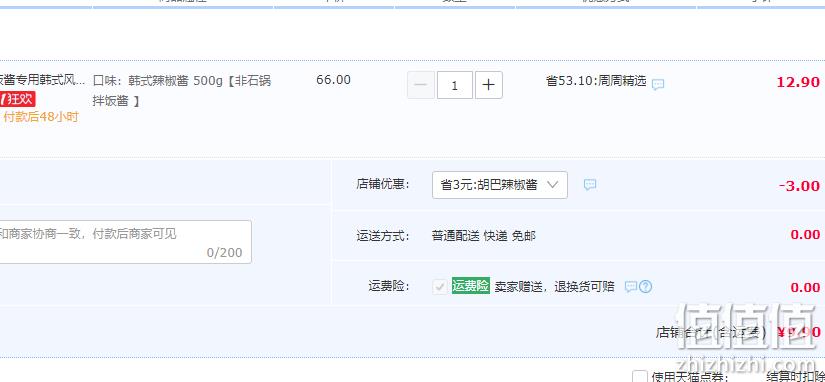Screen dimensions: 825x382
Task: Decrease quantity with the minus button
Action: click(421, 85)
